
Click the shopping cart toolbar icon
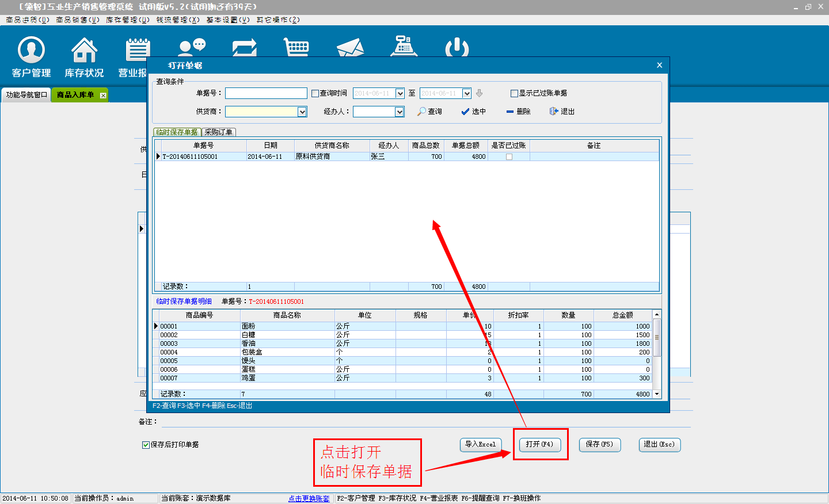(x=297, y=47)
